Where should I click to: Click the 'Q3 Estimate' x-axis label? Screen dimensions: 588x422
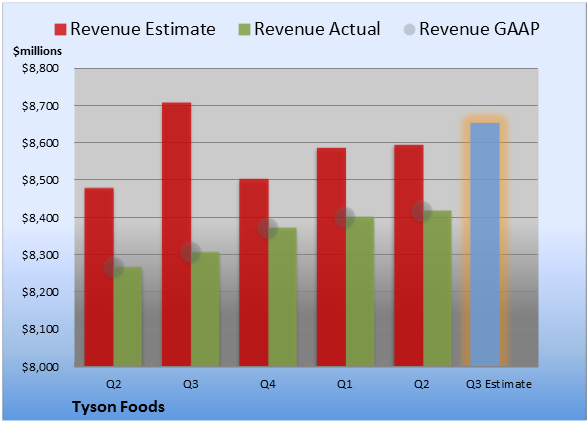click(x=499, y=384)
